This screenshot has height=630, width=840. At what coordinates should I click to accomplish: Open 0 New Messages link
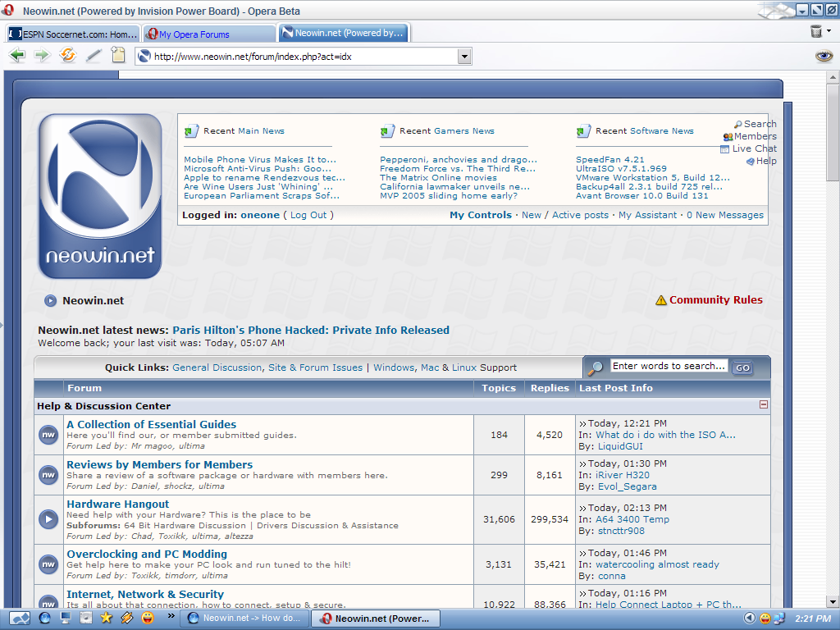coord(725,215)
